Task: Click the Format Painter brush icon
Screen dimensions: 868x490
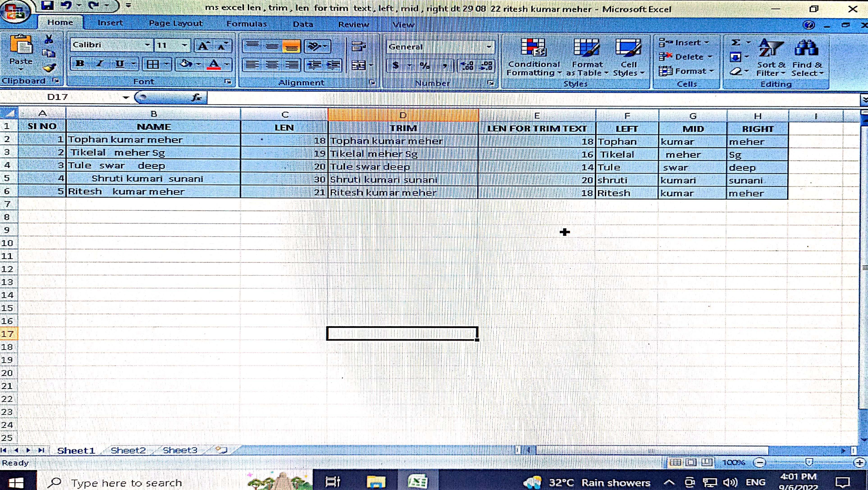Action: coord(50,68)
